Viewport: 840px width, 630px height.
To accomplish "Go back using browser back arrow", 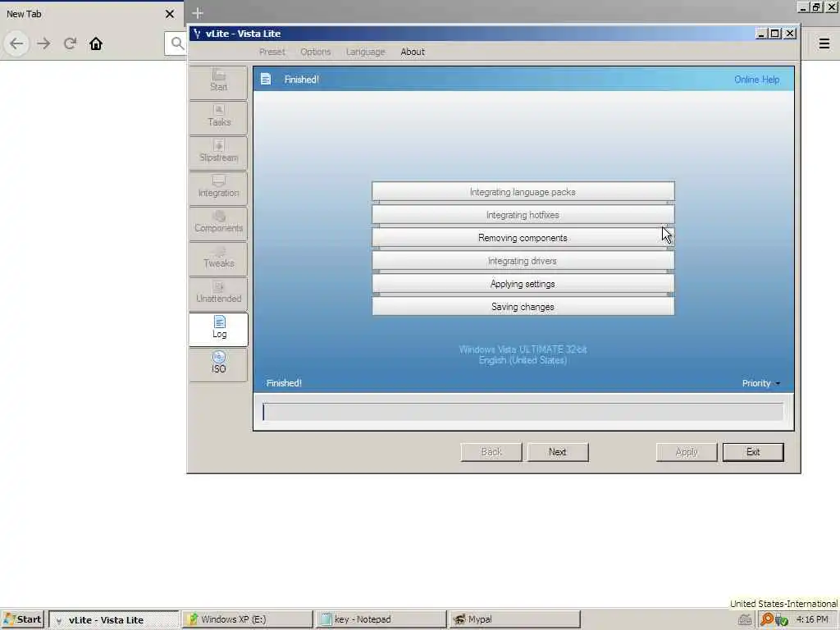I will (x=16, y=43).
